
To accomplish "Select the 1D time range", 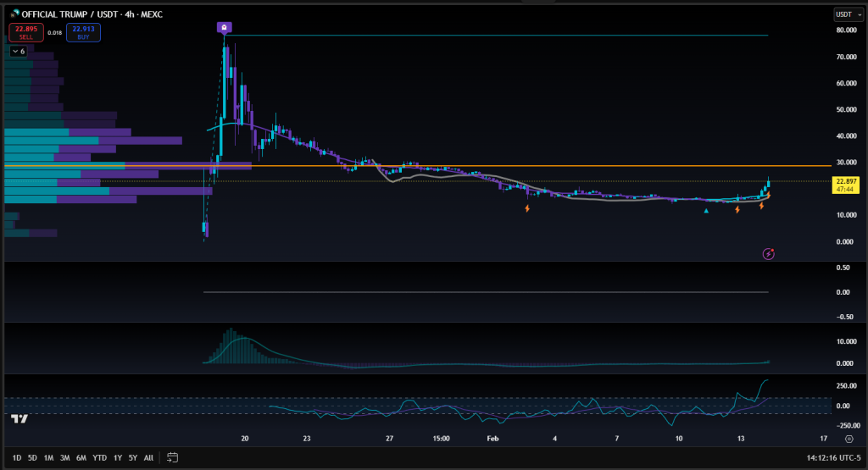I will (x=17, y=458).
